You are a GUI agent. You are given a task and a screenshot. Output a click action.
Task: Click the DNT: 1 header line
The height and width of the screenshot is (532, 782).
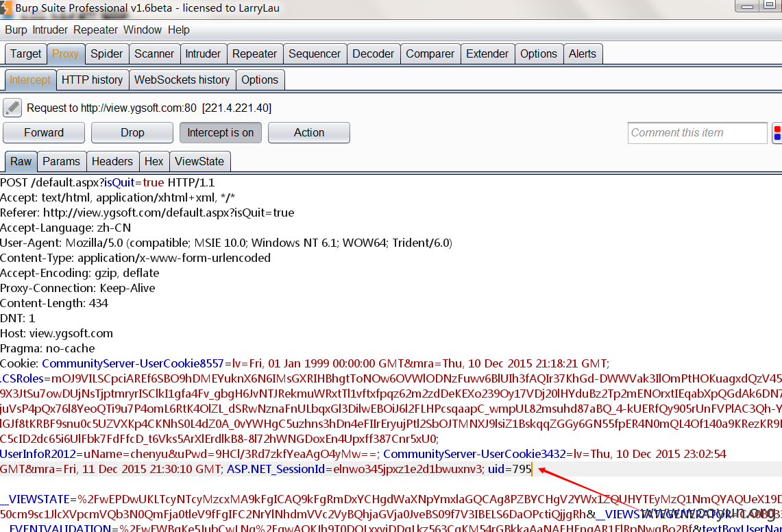[17, 318]
